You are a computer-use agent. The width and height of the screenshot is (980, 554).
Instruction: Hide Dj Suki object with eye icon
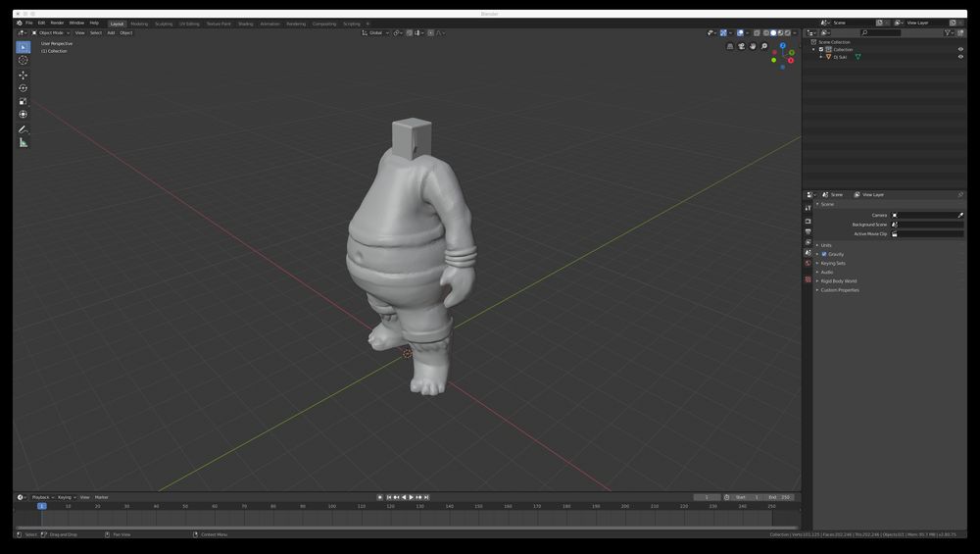tap(960, 57)
